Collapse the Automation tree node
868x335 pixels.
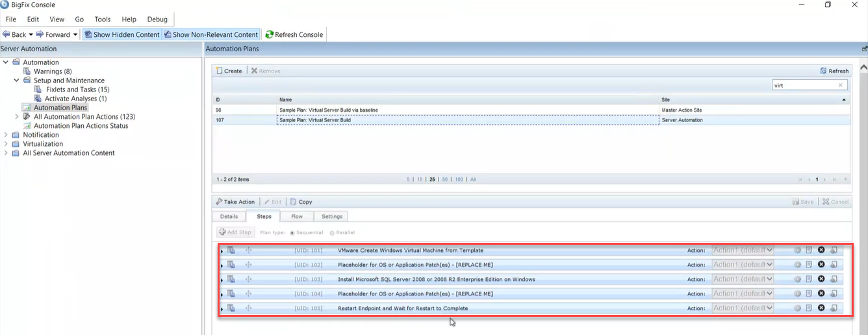pos(6,62)
